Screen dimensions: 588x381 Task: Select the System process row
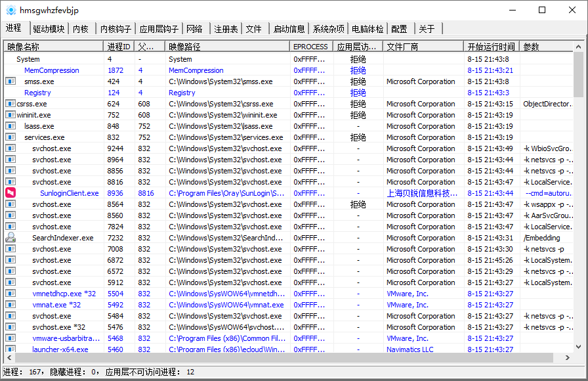(x=288, y=59)
